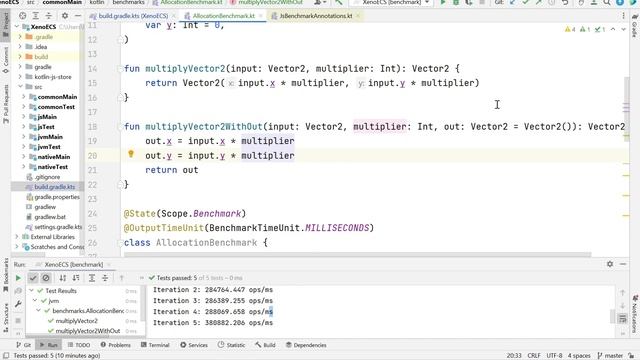640x360 pixels.
Task: Expand the build folder in the Project tree
Action: [x=20, y=57]
